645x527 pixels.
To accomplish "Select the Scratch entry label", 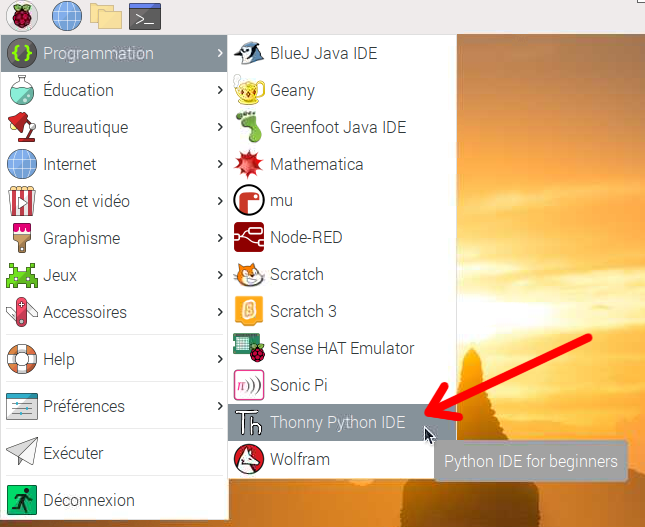I will [297, 274].
